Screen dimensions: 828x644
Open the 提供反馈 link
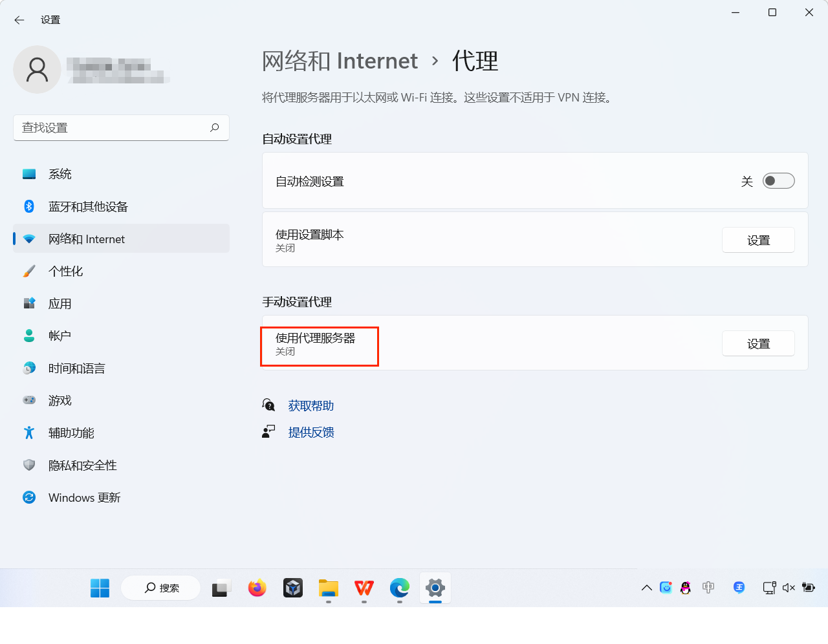(311, 432)
